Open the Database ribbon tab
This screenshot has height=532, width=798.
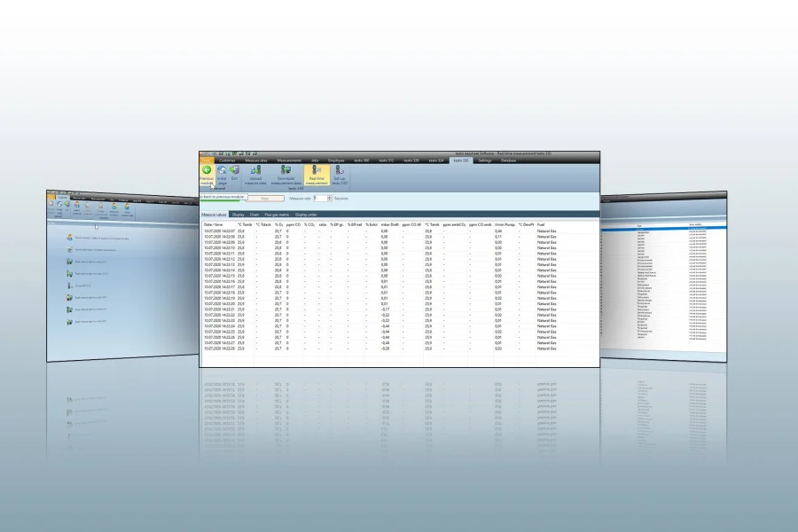[x=508, y=160]
